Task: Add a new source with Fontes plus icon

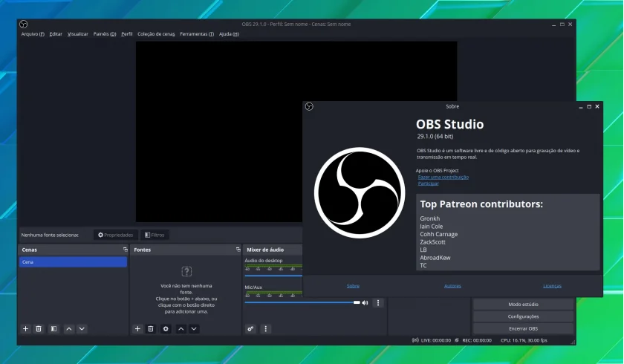Action: click(137, 329)
